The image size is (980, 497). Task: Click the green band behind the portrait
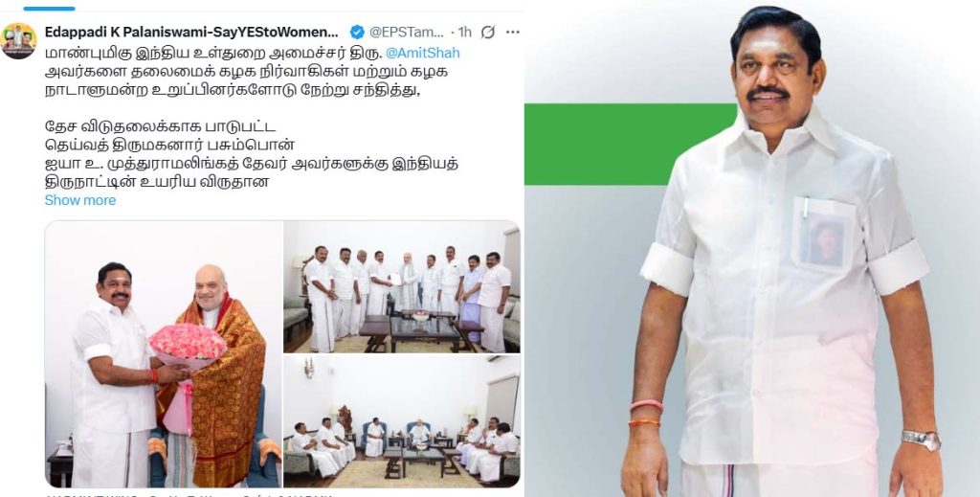[x=630, y=145]
